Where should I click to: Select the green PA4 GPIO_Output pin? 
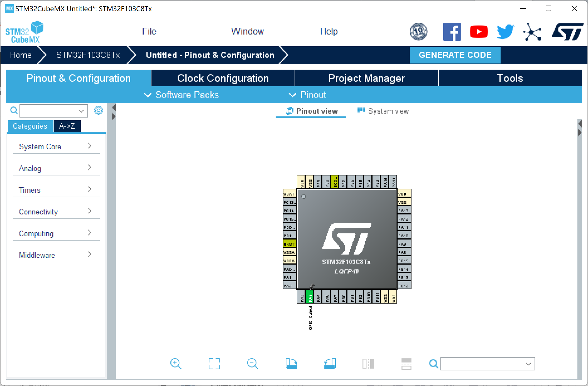point(310,297)
